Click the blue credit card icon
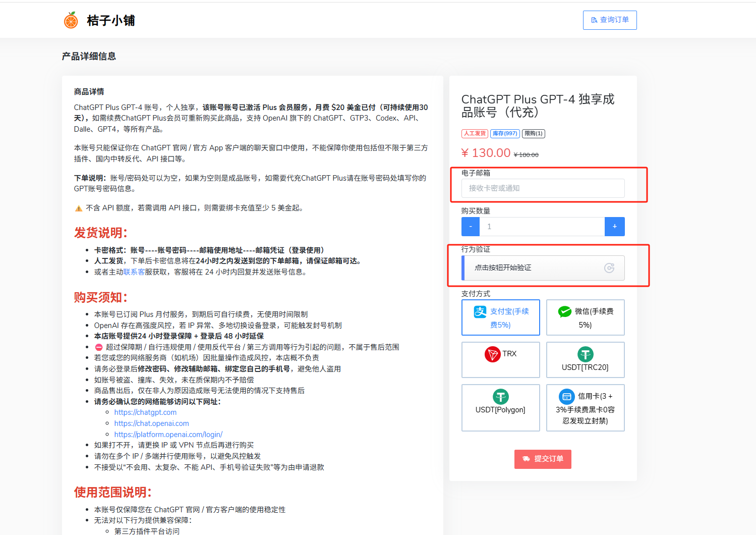Viewport: 756px width, 535px height. (567, 397)
